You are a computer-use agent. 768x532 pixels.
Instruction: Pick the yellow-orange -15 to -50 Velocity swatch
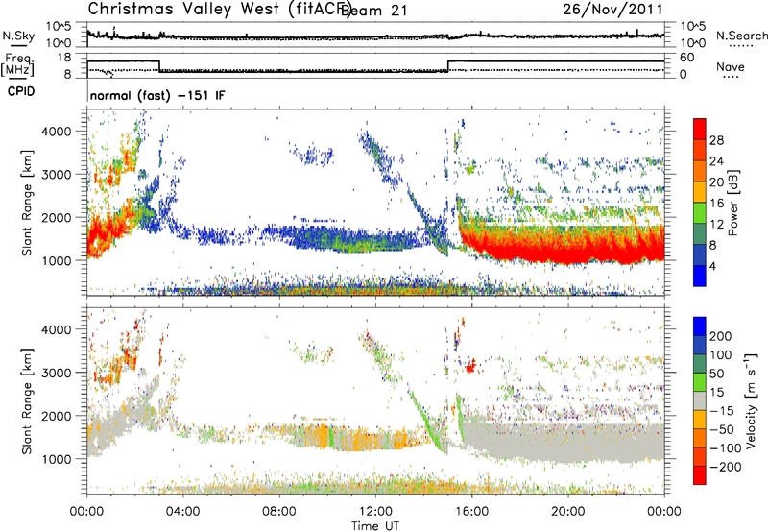coord(700,420)
